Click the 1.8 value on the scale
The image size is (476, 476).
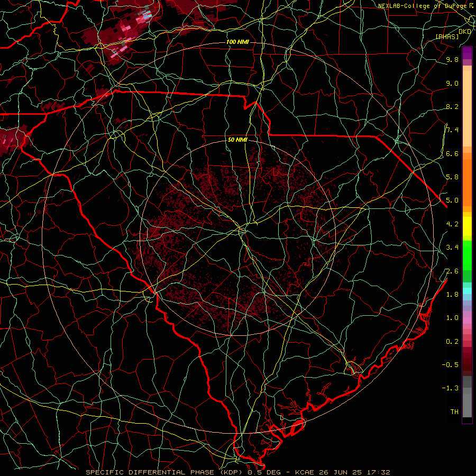point(452,295)
